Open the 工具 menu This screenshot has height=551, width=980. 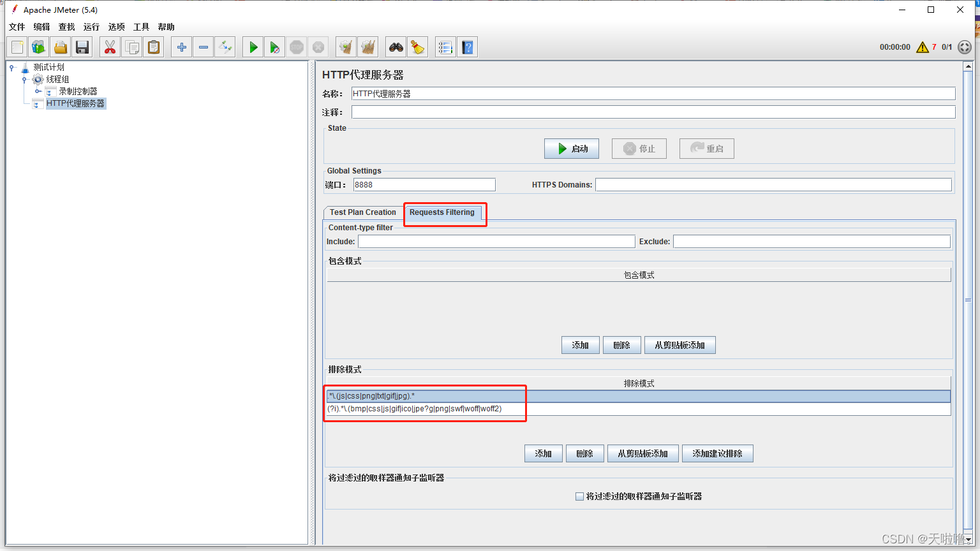point(142,27)
